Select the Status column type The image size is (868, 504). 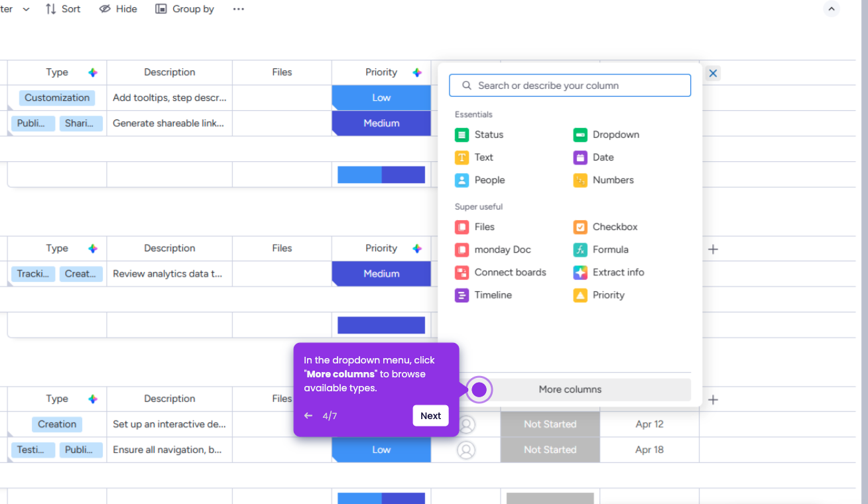click(x=479, y=135)
